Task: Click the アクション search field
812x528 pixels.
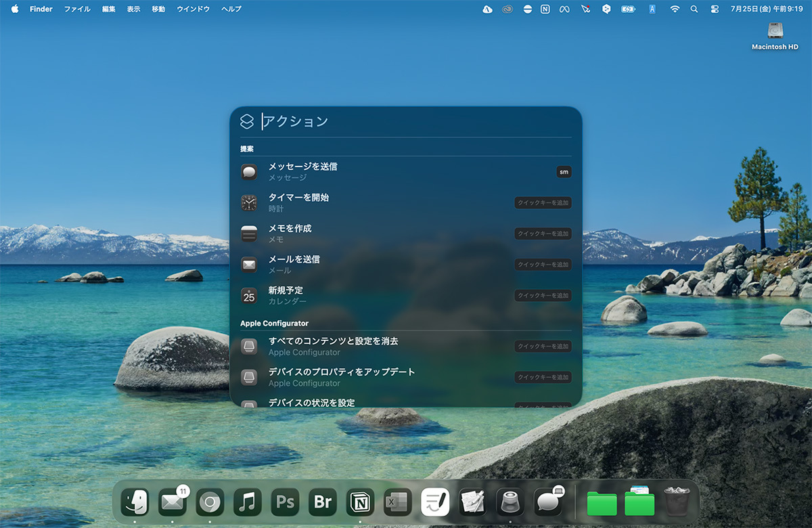Action: pyautogui.click(x=406, y=122)
